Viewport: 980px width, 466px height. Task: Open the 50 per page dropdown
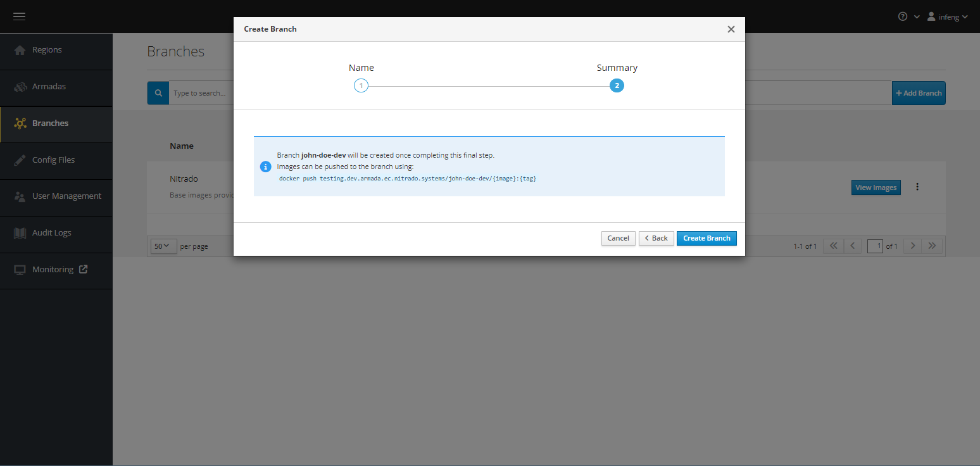coord(164,246)
